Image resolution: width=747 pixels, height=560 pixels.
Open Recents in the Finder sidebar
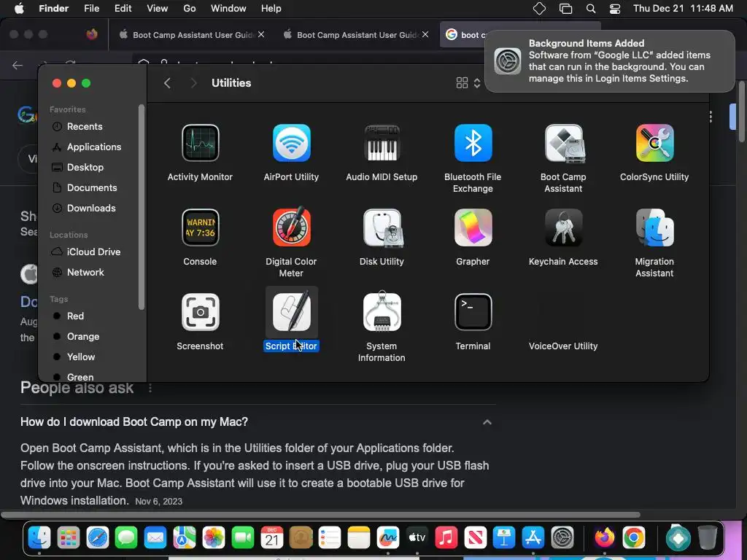pos(85,127)
